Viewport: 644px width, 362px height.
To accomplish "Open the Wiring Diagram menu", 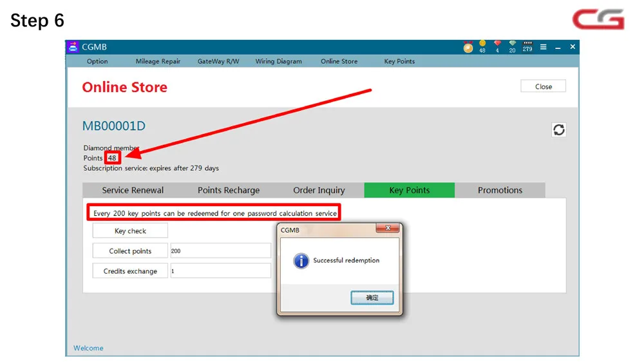I will click(278, 61).
